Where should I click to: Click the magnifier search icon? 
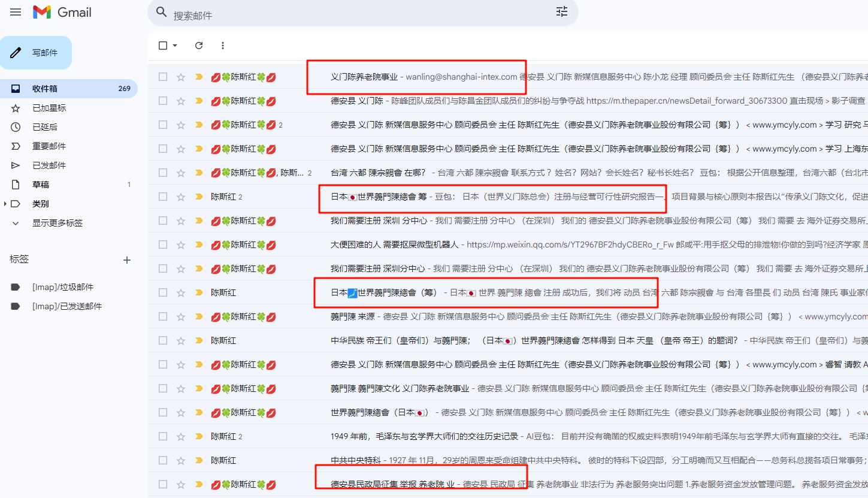coord(161,12)
